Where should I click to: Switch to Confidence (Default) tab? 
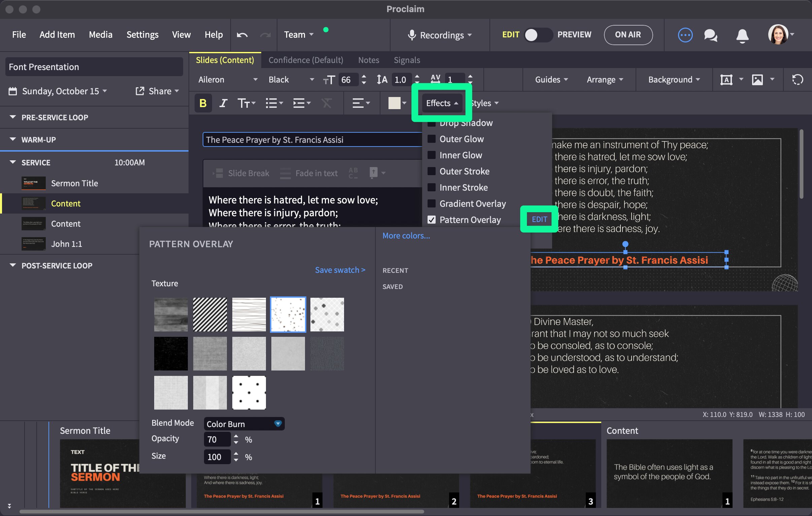pyautogui.click(x=306, y=60)
